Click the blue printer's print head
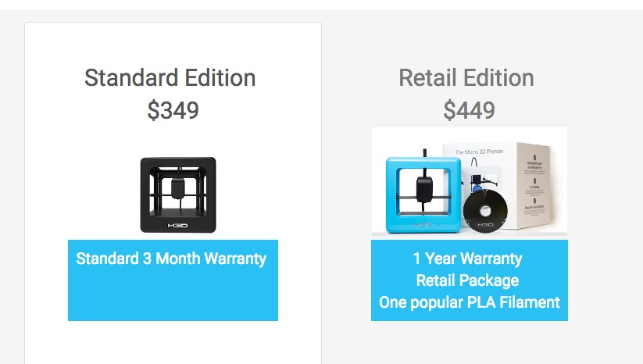 coord(426,187)
